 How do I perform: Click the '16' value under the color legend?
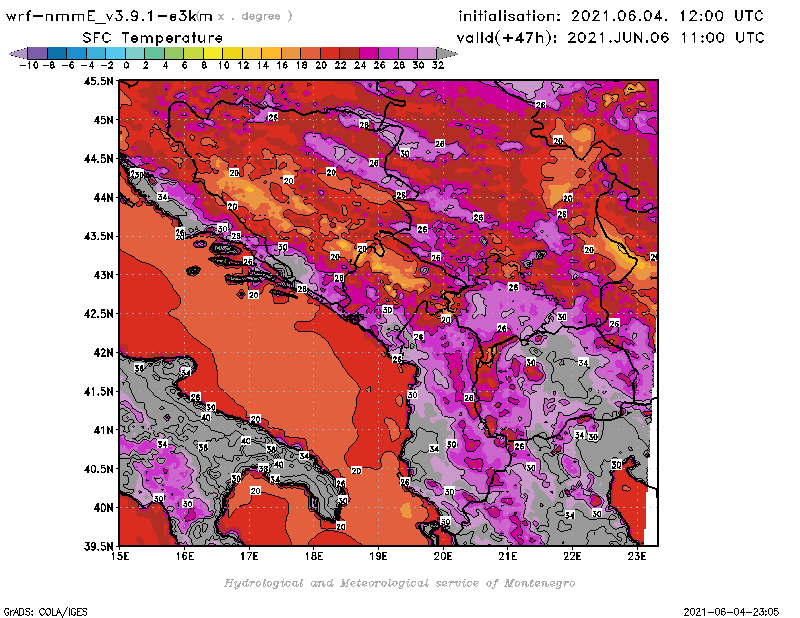tap(282, 65)
